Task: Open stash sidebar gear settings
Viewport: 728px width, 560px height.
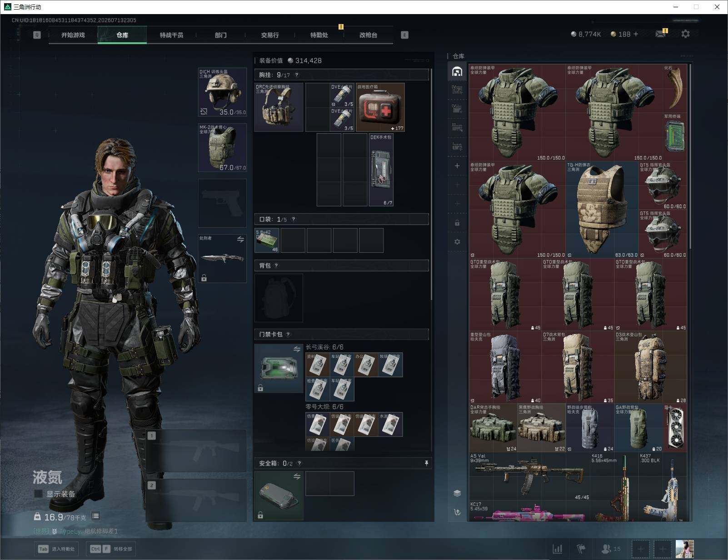Action: (x=457, y=242)
